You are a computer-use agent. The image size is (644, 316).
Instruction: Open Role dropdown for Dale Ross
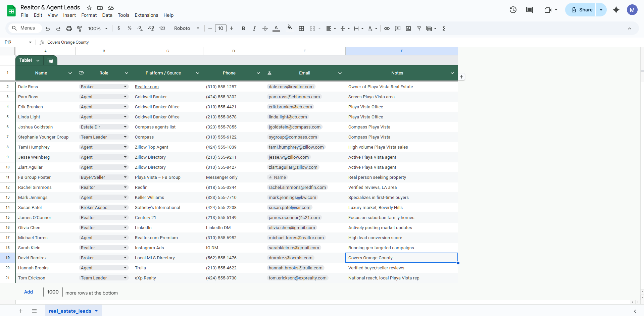[125, 87]
